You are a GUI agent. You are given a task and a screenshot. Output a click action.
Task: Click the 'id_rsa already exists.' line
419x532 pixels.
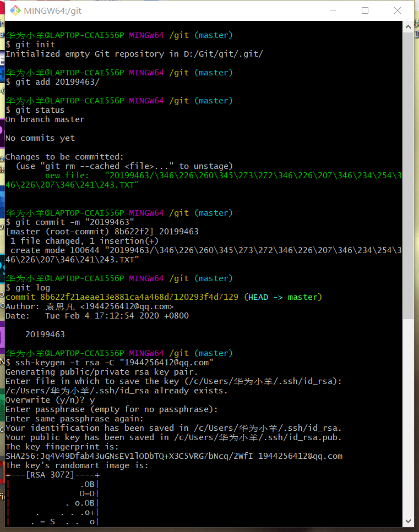coord(117,391)
